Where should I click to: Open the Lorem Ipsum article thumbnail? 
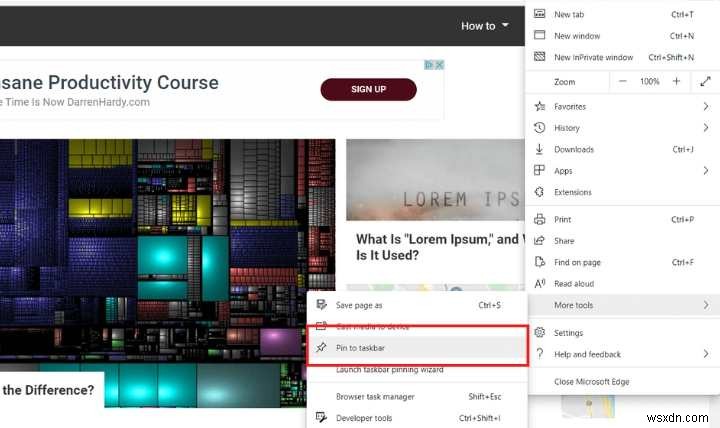pyautogui.click(x=435, y=180)
